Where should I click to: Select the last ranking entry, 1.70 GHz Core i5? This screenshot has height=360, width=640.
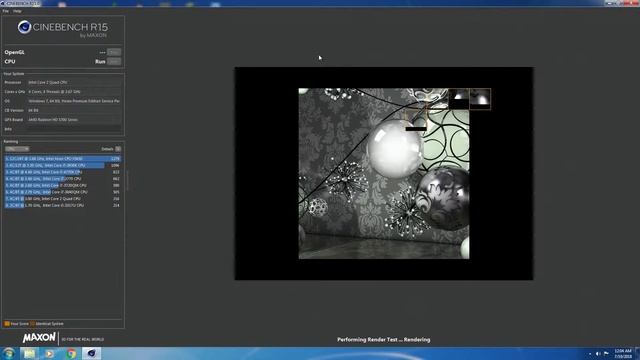click(x=63, y=205)
